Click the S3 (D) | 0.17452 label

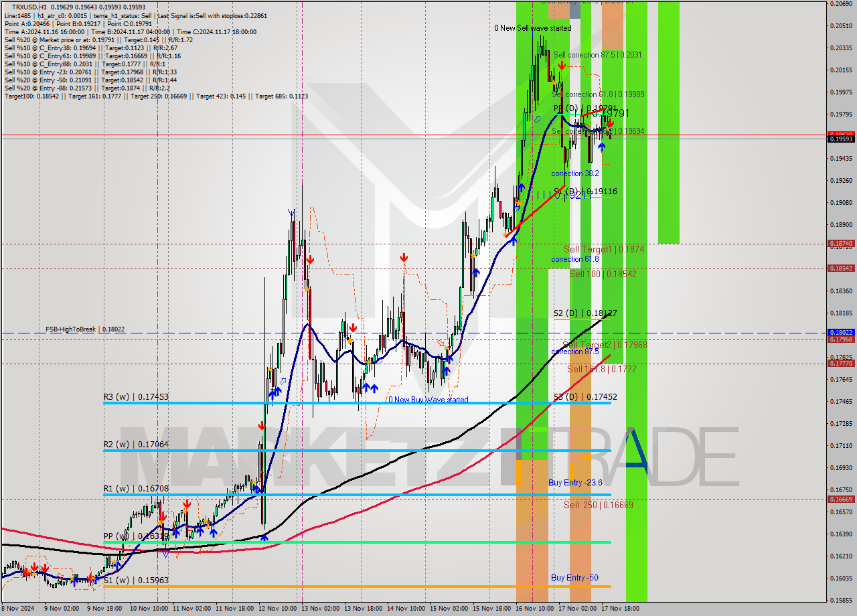click(x=585, y=397)
